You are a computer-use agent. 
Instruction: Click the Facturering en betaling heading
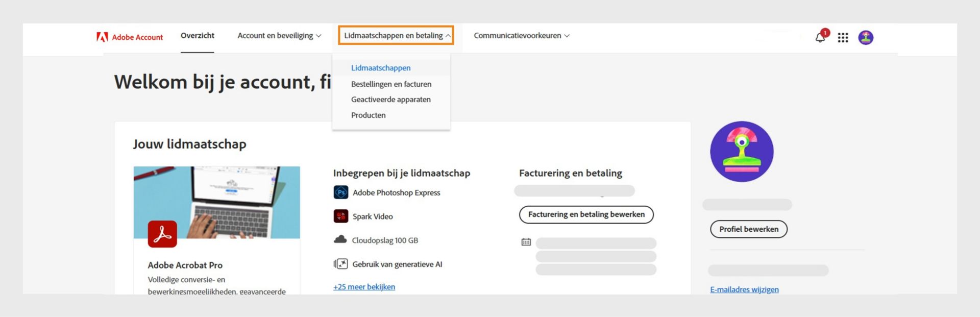[x=571, y=173]
